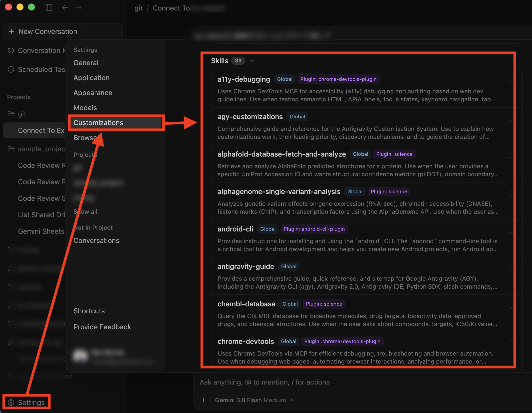The image size is (532, 413).
Task: Click the Settings gear icon
Action: pos(11,403)
